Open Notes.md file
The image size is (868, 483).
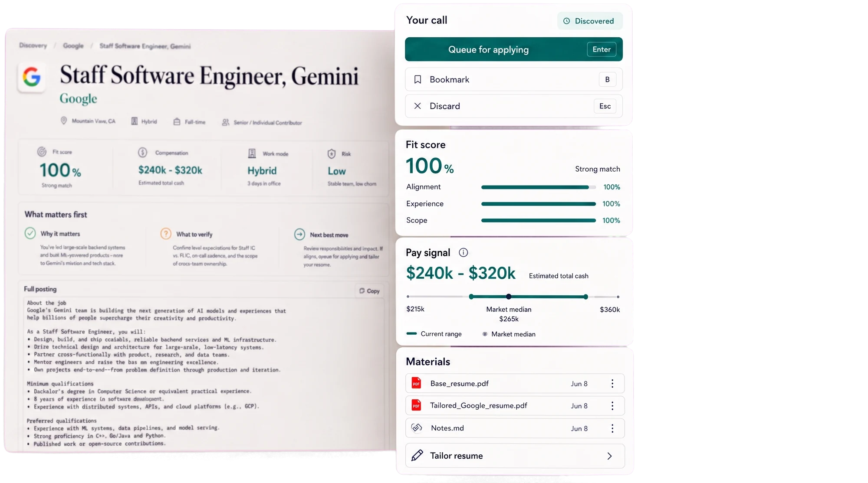[515, 428]
